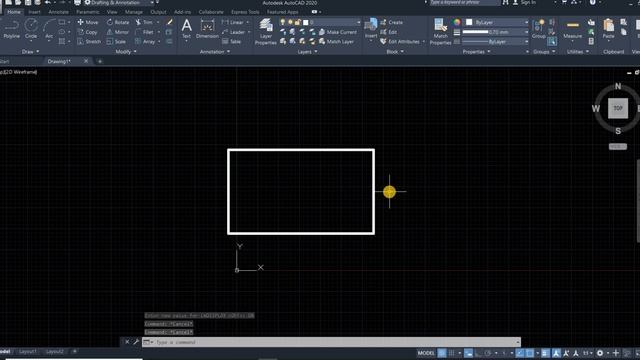Click Match Layer button
Viewport: 640px width, 360px height.
click(x=336, y=42)
